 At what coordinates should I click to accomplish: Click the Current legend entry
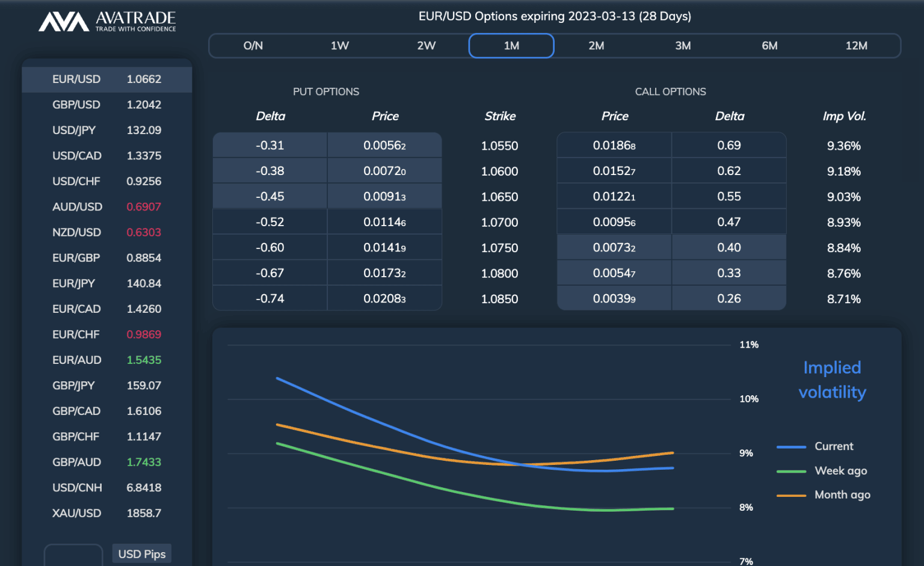pos(815,446)
